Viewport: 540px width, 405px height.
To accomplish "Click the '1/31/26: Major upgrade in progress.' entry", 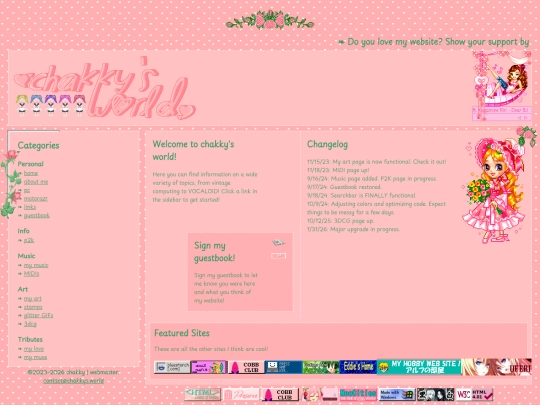I will tap(353, 229).
